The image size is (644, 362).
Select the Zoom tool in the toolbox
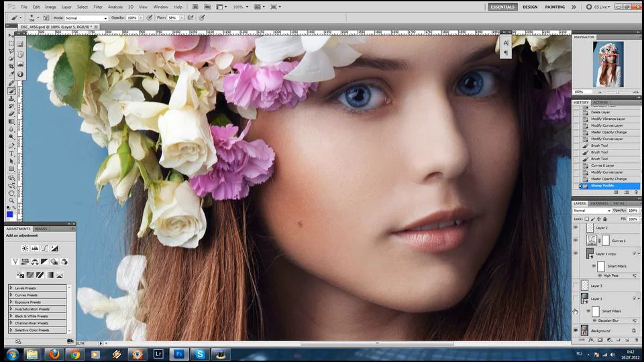click(11, 200)
